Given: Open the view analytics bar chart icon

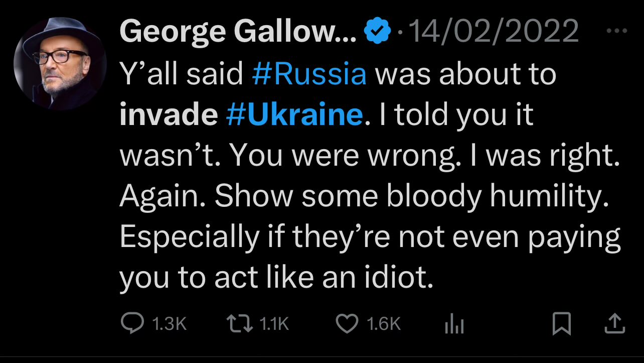Looking at the screenshot, I should tap(454, 325).
